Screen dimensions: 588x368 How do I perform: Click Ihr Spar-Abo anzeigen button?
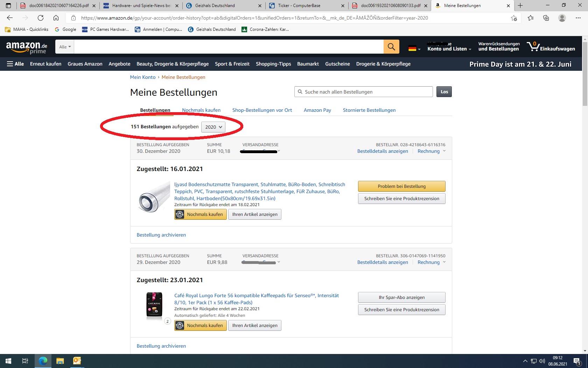(402, 297)
